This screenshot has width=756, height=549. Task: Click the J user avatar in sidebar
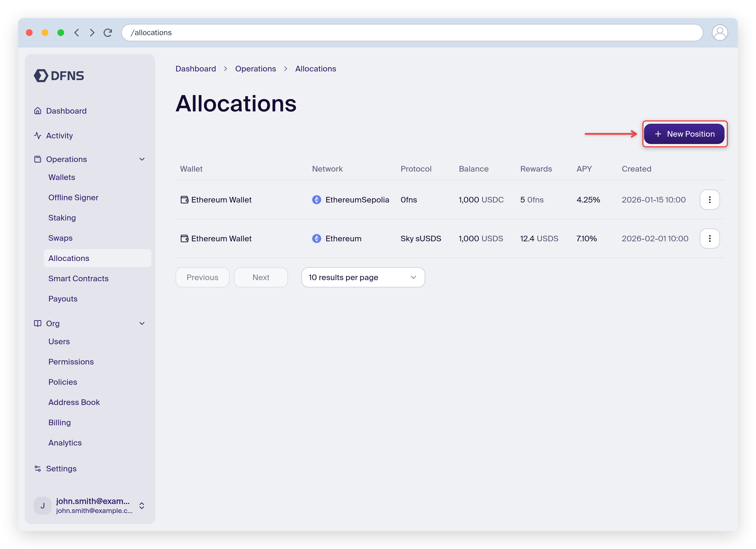click(x=43, y=506)
